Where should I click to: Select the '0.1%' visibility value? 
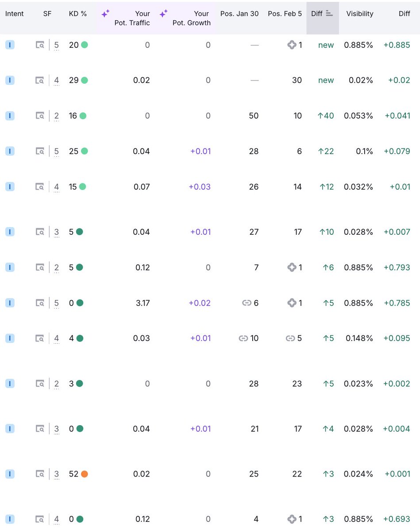pyautogui.click(x=364, y=151)
